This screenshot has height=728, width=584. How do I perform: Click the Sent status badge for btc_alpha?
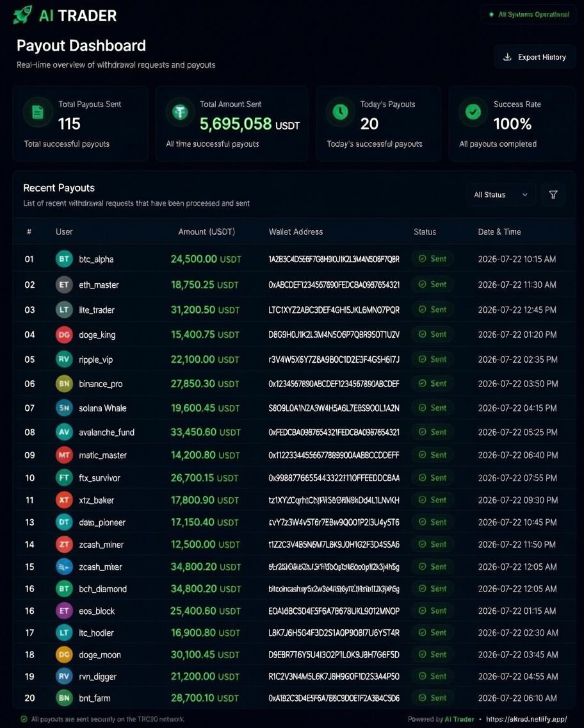(432, 259)
